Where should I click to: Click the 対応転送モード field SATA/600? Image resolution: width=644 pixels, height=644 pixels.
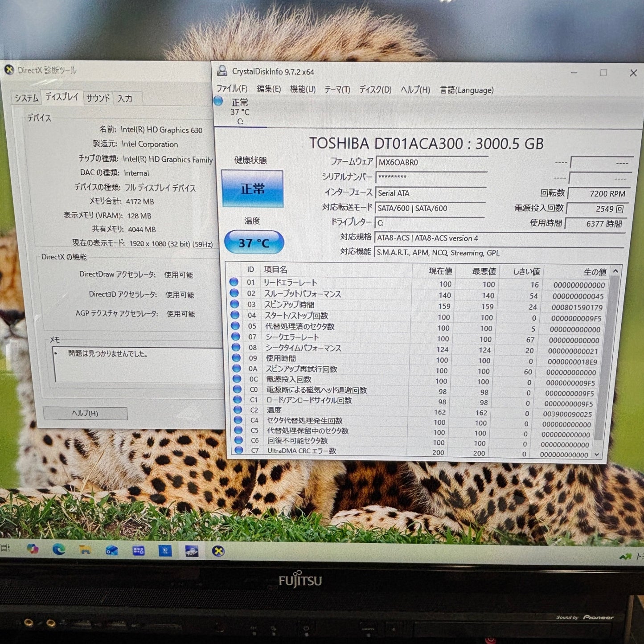[x=431, y=208]
